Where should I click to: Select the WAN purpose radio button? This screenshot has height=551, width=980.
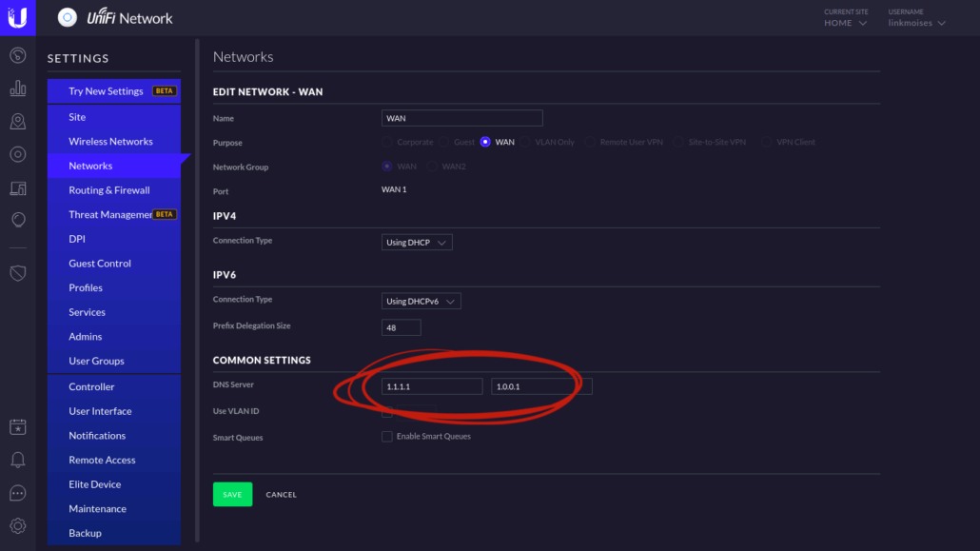pos(485,143)
